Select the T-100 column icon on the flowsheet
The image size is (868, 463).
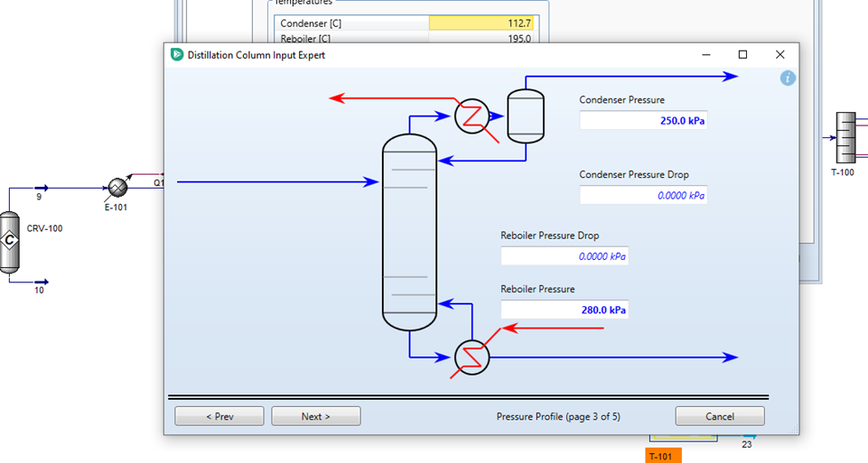(846, 137)
